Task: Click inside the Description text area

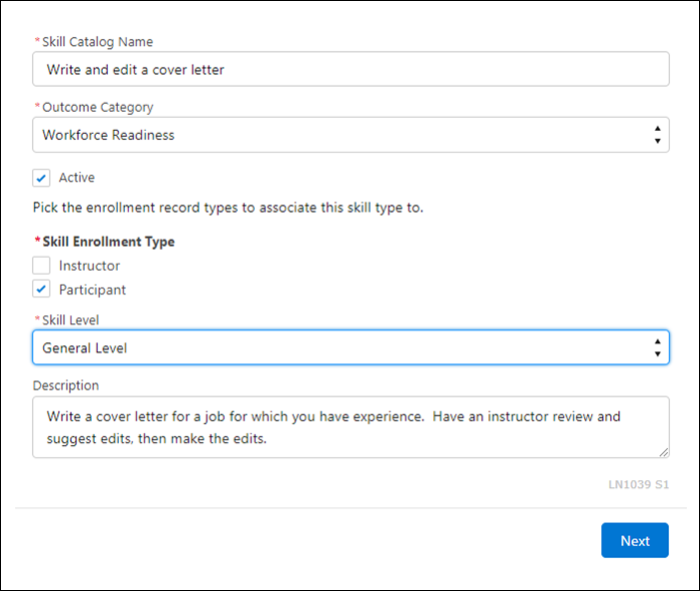Action: [x=350, y=426]
